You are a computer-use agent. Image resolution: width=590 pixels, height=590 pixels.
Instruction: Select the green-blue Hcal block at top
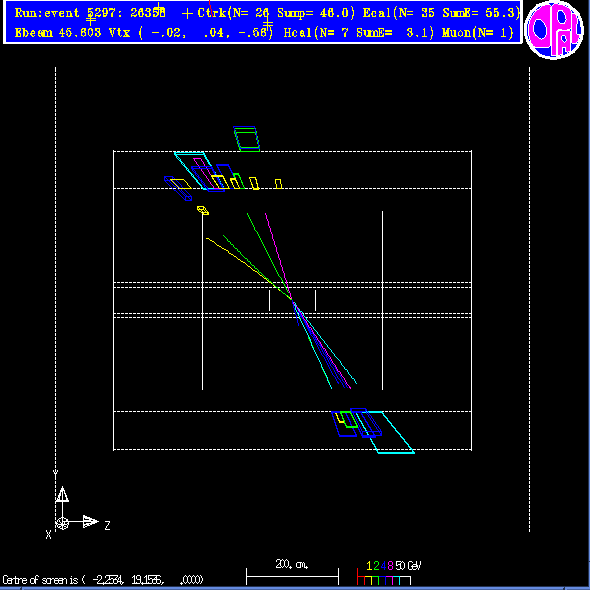click(x=247, y=139)
